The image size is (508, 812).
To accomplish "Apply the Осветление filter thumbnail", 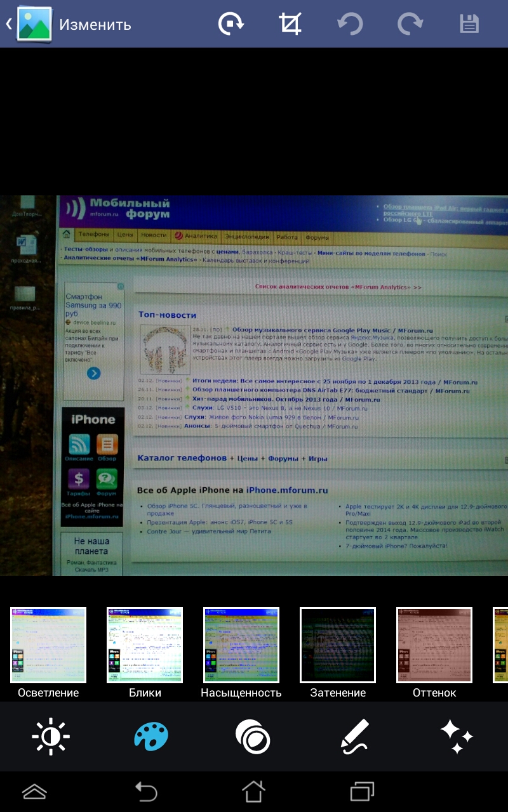I will pyautogui.click(x=48, y=645).
